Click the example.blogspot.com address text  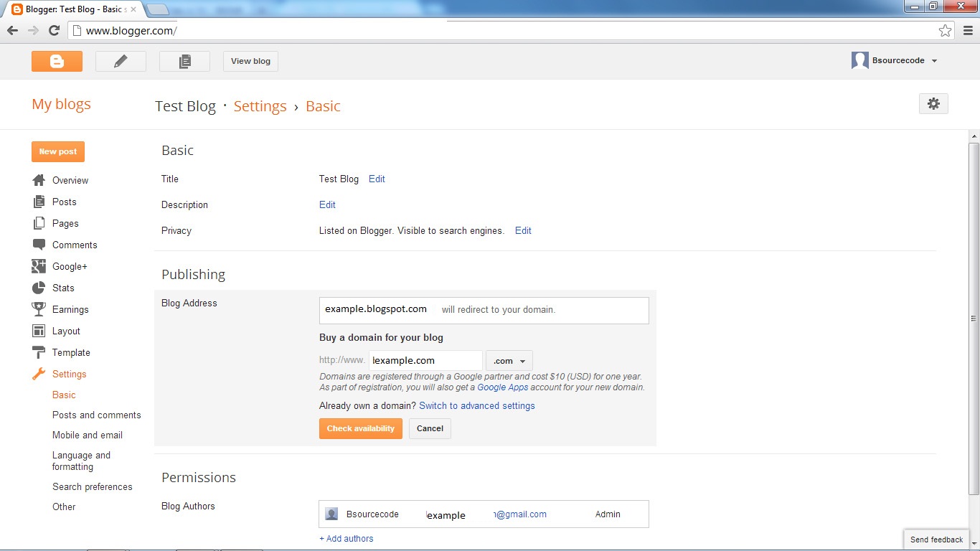[376, 309]
